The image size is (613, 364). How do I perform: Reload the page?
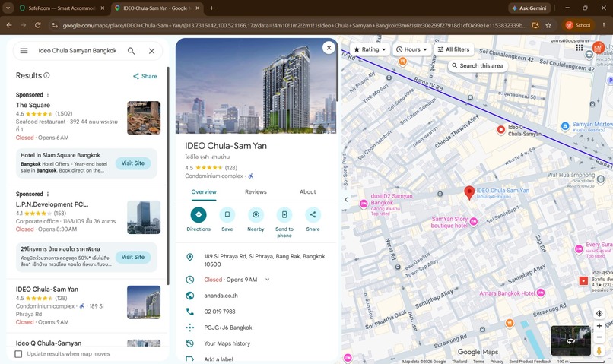click(x=37, y=25)
